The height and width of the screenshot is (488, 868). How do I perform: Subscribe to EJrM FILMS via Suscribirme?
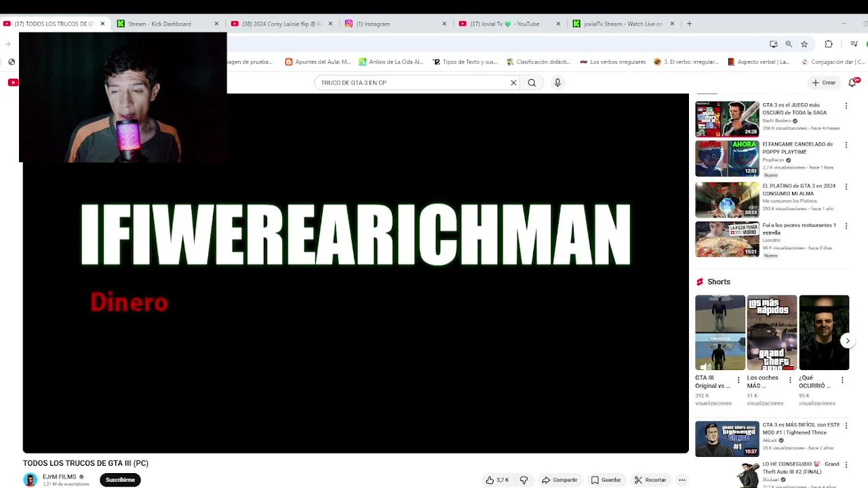[120, 480]
